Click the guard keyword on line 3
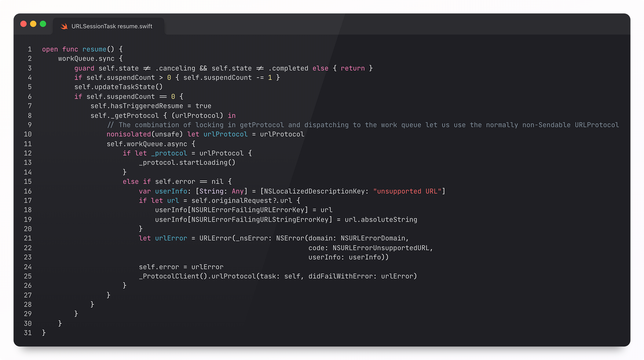 pyautogui.click(x=84, y=68)
